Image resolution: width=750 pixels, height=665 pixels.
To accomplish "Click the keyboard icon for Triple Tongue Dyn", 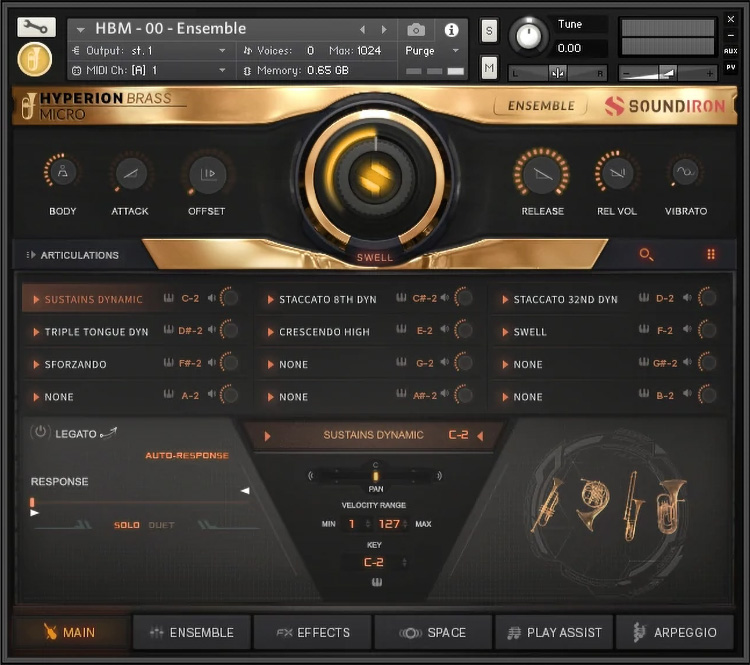I will click(168, 330).
